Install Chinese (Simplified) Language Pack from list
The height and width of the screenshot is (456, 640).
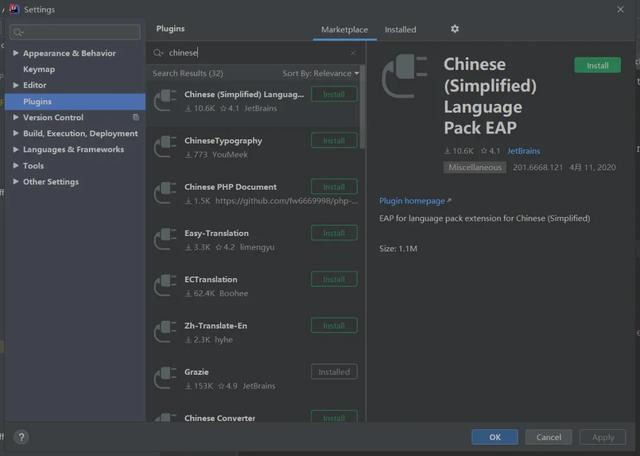coord(334,94)
